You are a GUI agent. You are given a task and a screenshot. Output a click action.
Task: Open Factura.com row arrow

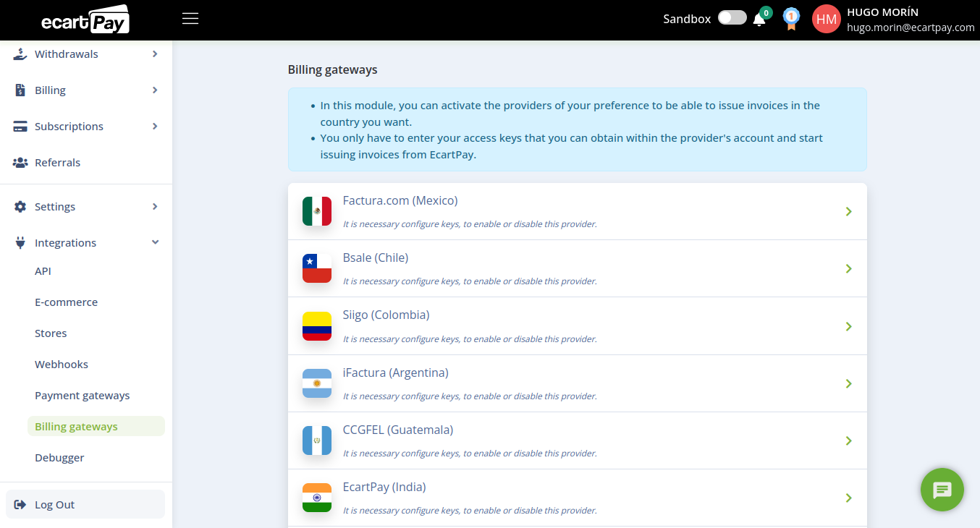(849, 211)
